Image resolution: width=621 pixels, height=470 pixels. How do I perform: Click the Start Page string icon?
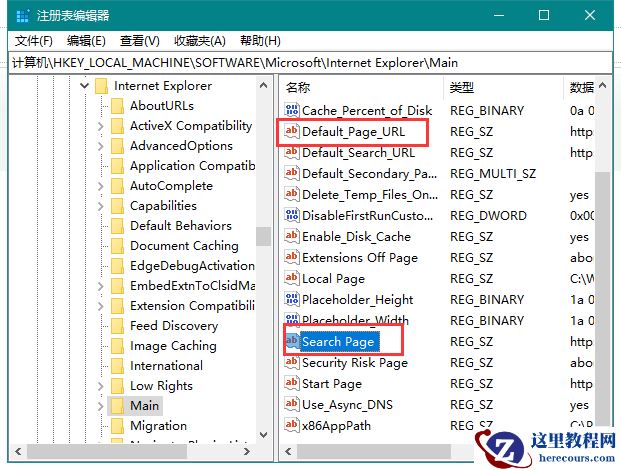click(291, 383)
